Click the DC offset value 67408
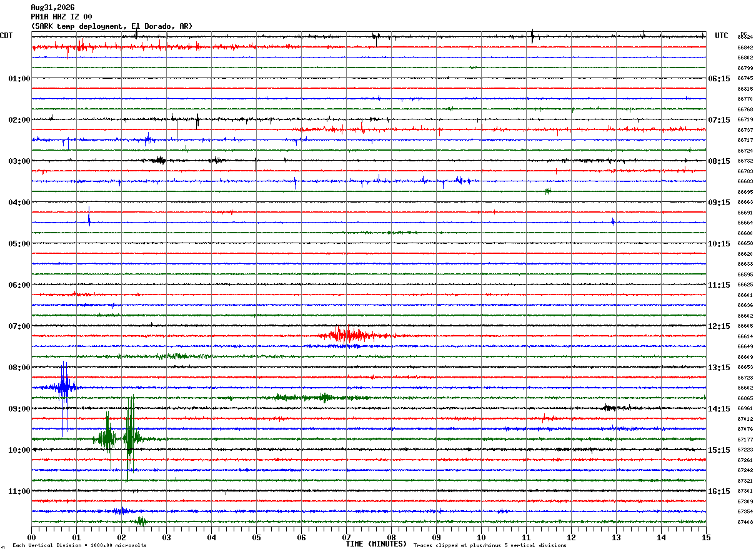The width and height of the screenshot is (756, 554). coord(745,522)
